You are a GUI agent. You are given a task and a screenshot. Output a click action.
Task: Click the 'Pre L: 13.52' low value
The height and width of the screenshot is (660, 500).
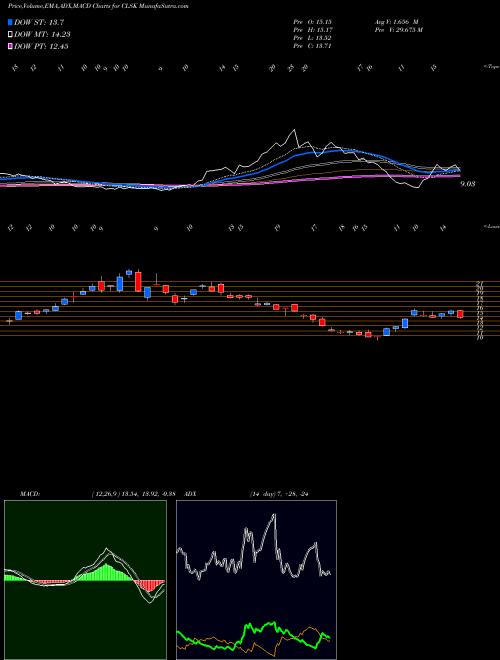click(x=313, y=38)
